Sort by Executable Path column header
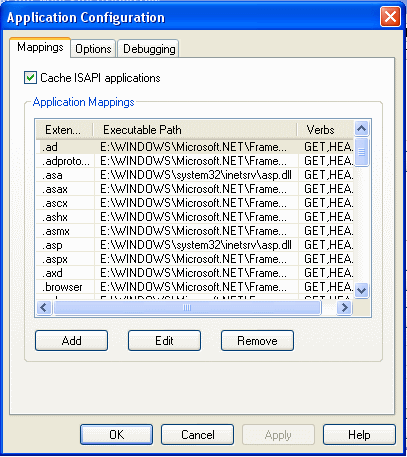Image resolution: width=407 pixels, height=457 pixels. pyautogui.click(x=195, y=130)
